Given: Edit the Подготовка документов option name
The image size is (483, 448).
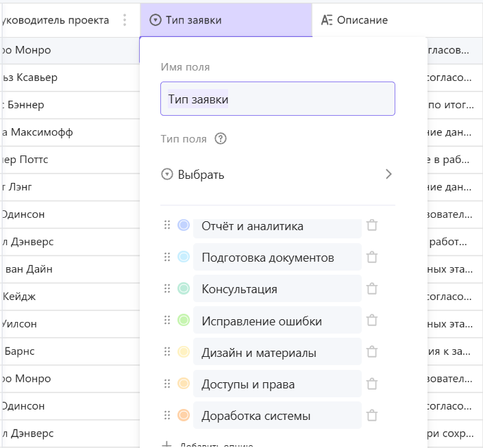Looking at the screenshot, I should click(x=277, y=257).
